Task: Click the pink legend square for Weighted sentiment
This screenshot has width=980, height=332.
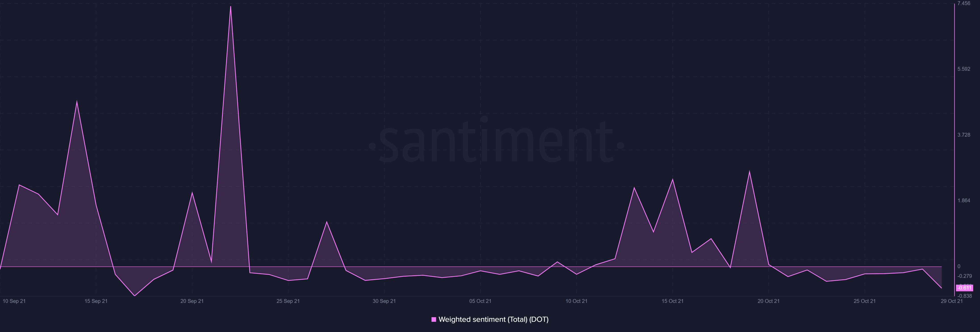Action: pos(434,319)
